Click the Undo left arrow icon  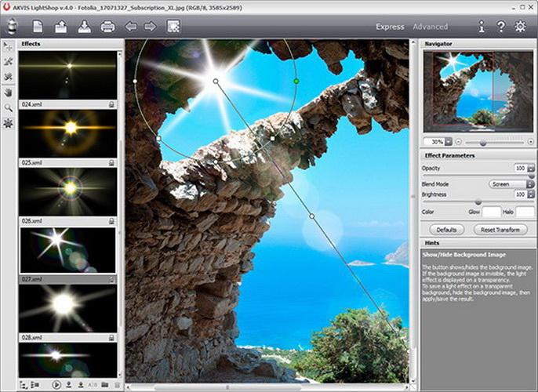click(132, 27)
